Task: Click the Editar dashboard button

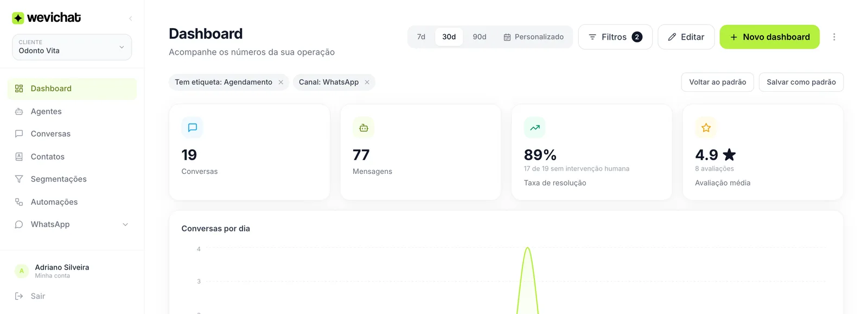Action: point(686,37)
